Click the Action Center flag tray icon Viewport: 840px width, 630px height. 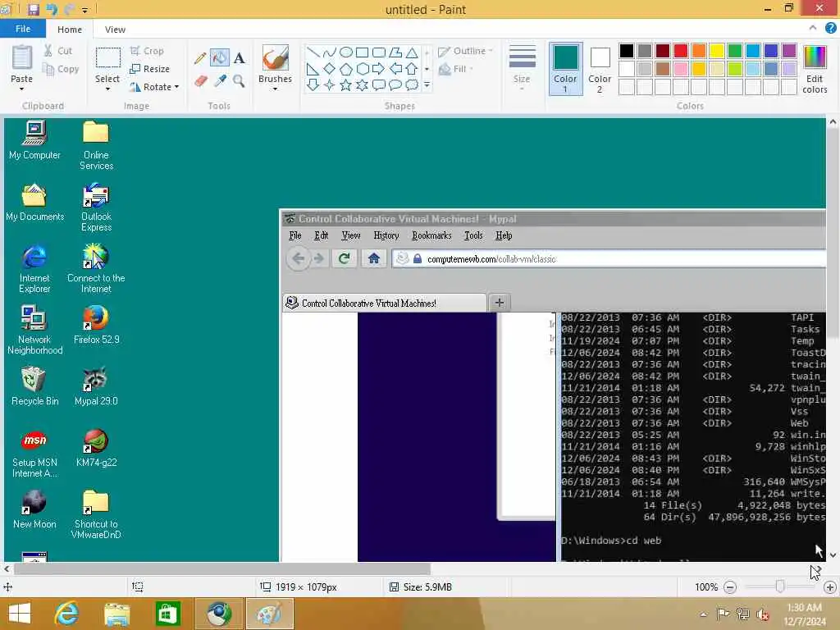pyautogui.click(x=723, y=614)
